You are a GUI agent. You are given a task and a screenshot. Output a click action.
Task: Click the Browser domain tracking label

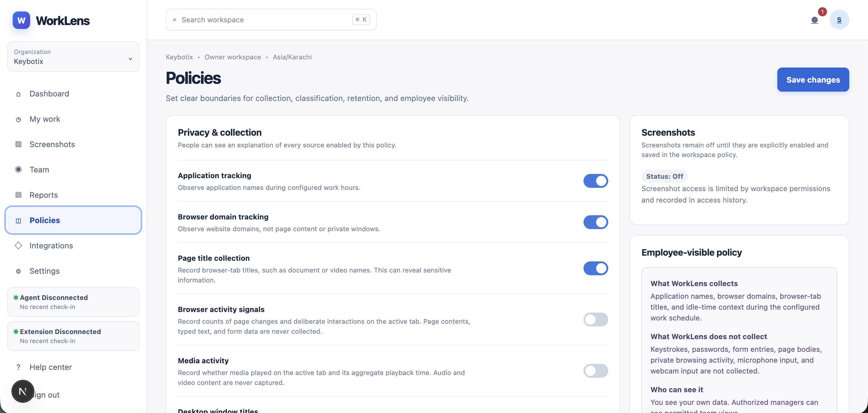pos(223,217)
